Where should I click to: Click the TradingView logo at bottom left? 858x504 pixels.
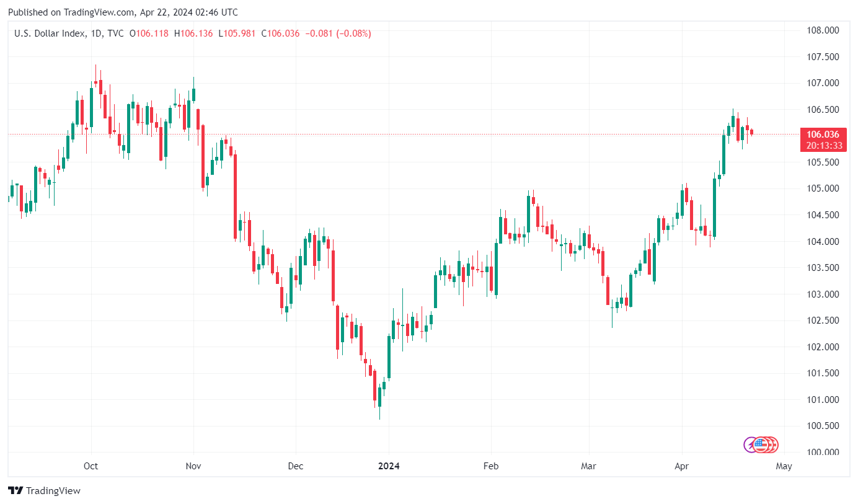[x=16, y=490]
